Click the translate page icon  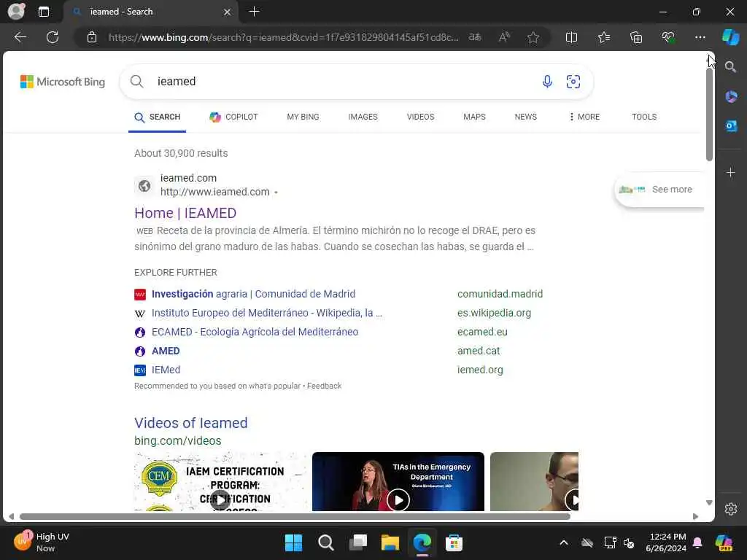point(475,37)
